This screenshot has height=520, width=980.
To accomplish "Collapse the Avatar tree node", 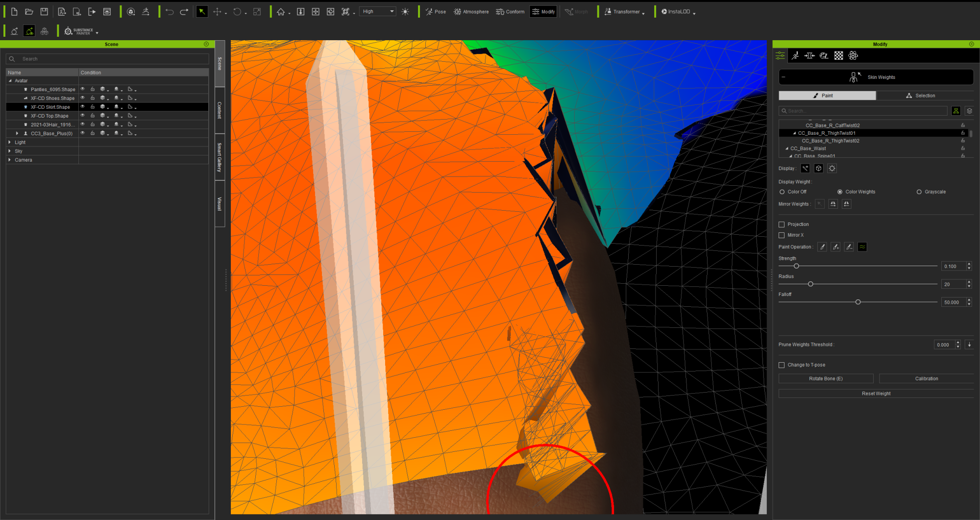I will pos(10,80).
